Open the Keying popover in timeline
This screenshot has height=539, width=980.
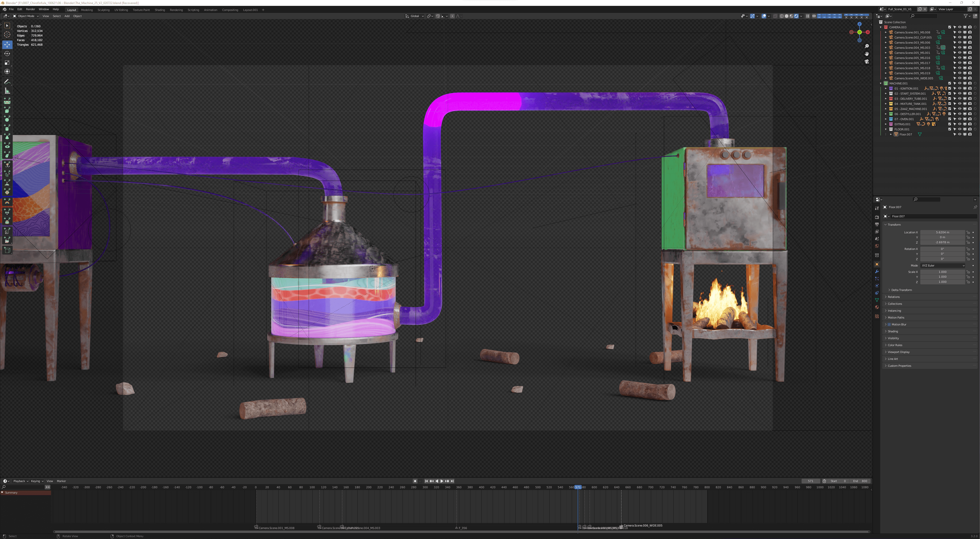(37, 481)
